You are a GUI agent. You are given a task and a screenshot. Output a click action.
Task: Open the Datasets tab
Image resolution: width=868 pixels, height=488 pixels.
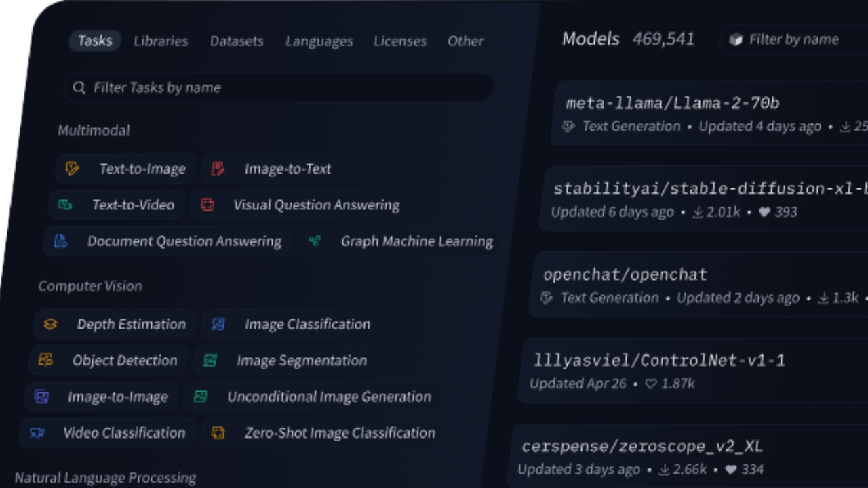point(237,41)
